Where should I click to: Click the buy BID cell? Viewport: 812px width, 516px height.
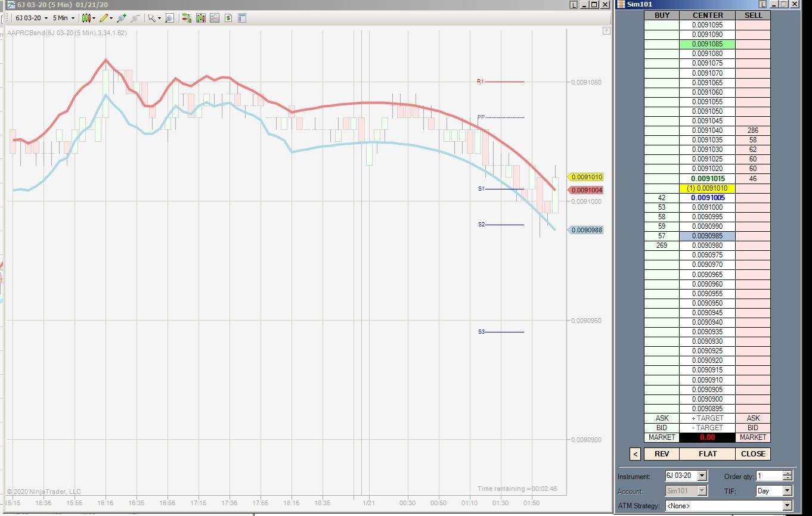pos(662,428)
